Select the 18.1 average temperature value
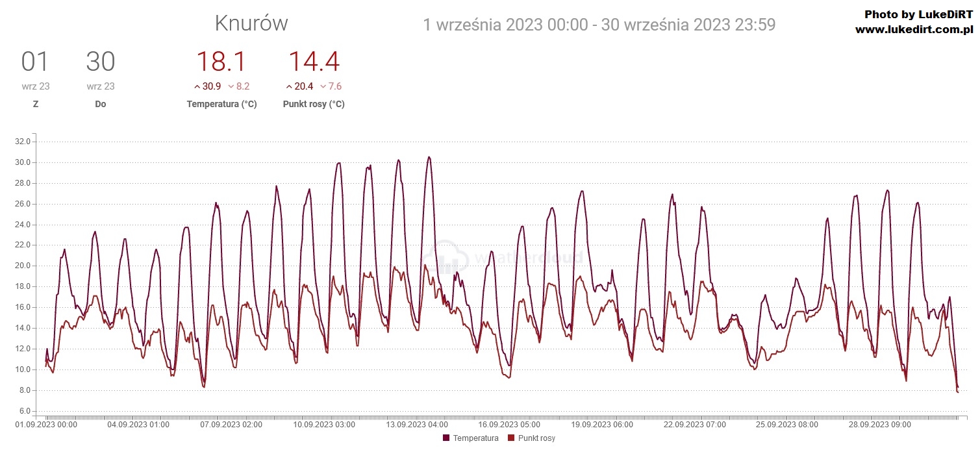This screenshot has height=450, width=980. coord(221,62)
